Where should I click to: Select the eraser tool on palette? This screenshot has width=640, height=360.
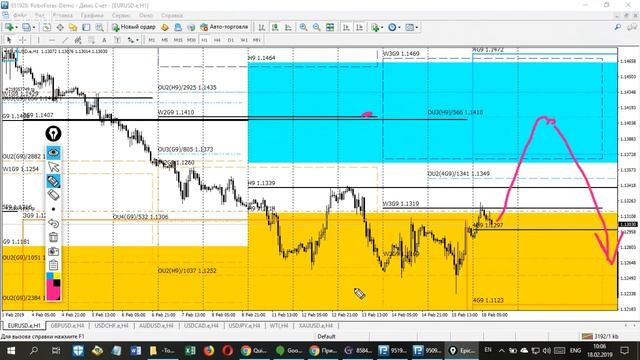(x=53, y=195)
